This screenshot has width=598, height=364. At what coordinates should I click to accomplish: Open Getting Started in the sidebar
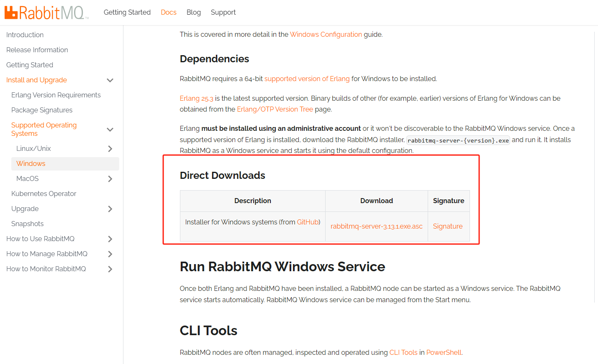pos(30,65)
